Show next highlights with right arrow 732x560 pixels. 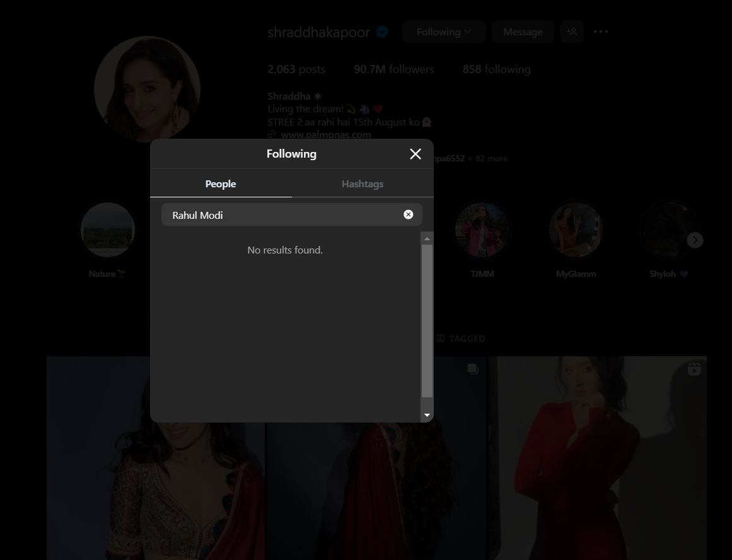point(695,240)
